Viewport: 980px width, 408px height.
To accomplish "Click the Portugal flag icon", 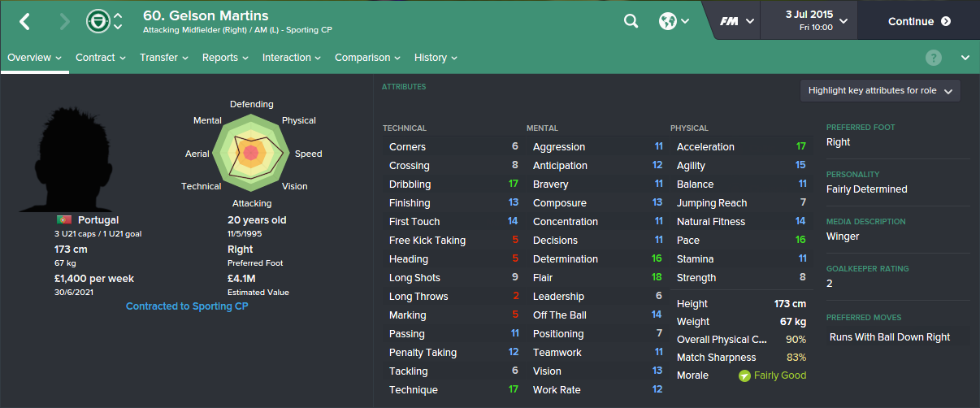I will coord(63,220).
